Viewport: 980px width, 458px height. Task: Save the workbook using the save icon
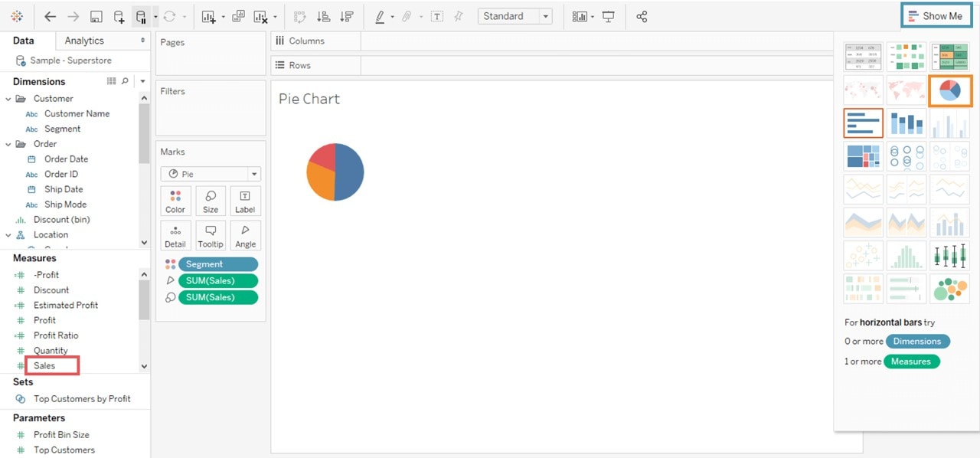(96, 16)
